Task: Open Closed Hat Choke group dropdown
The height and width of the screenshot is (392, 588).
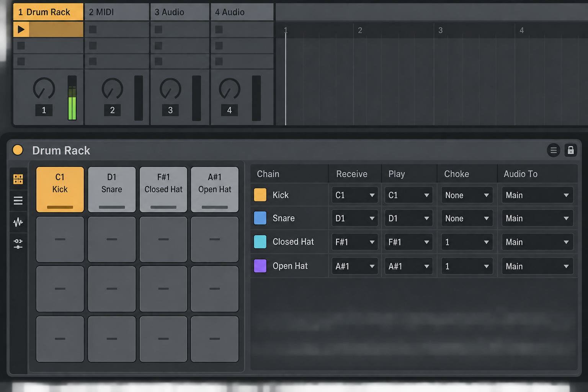Action: pos(467,242)
